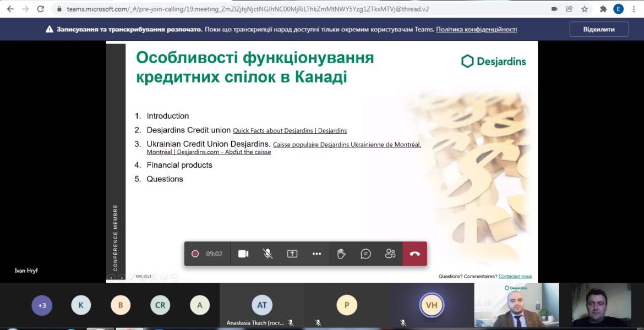Viewport: 644px width, 330px height.
Task: Show the participants list
Action: 390,254
